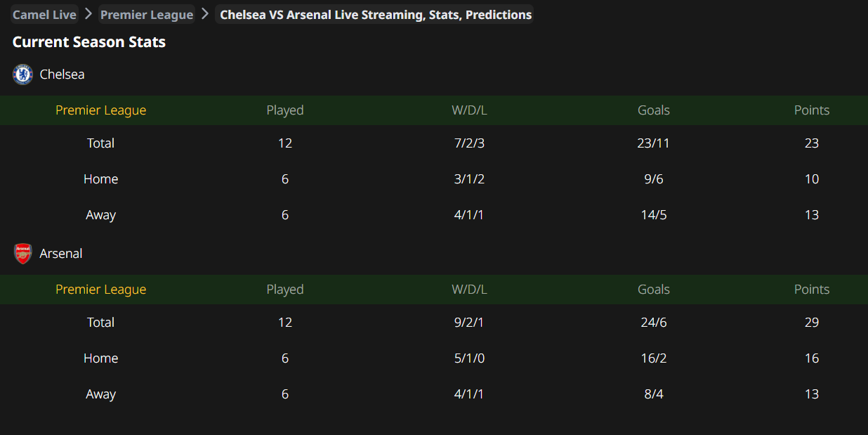This screenshot has width=868, height=435.
Task: Click Goals column header in Arsenal table
Action: [654, 290]
